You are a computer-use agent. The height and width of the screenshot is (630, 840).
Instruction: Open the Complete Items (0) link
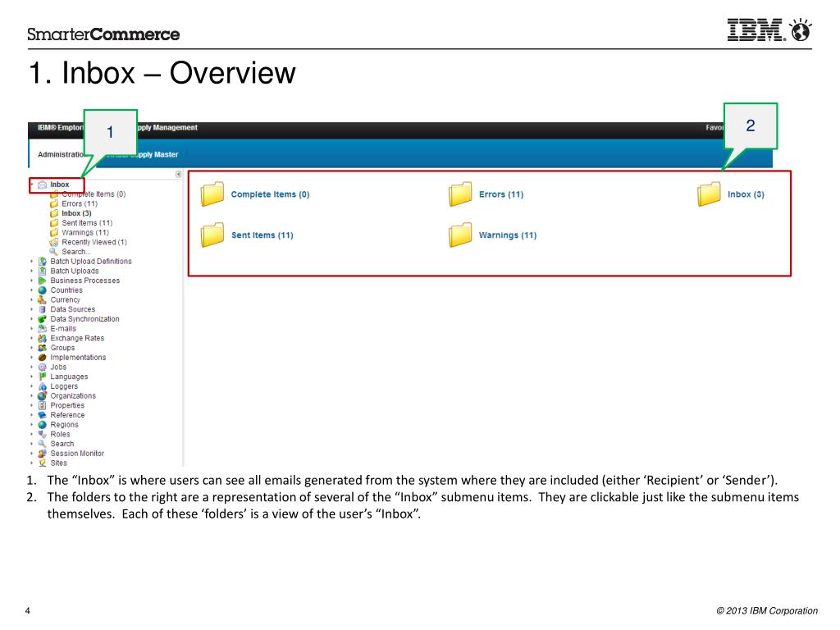pos(270,194)
